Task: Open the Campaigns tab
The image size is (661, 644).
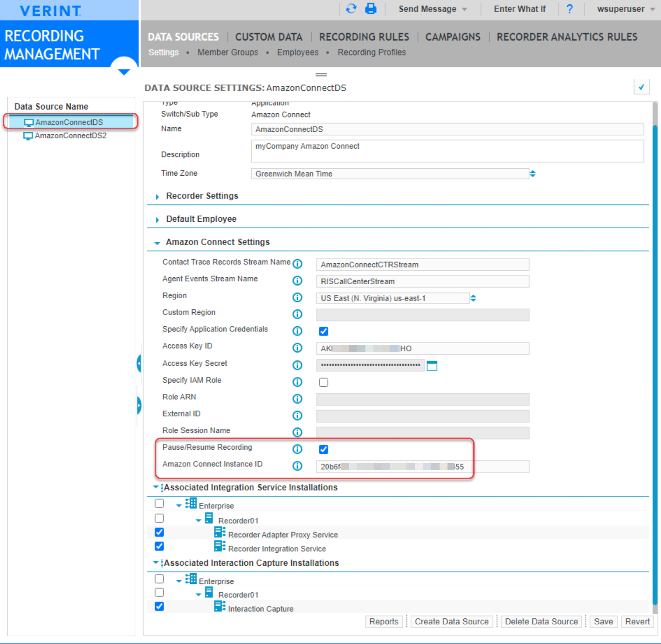Action: (453, 37)
